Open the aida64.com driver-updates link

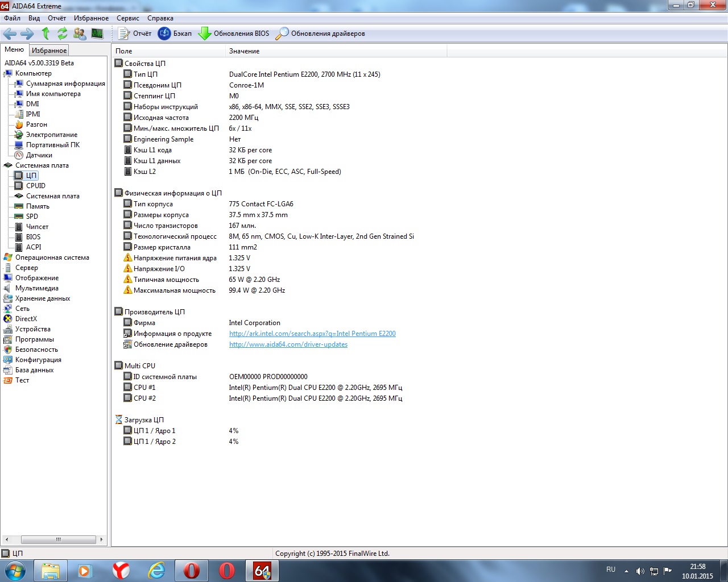[288, 344]
